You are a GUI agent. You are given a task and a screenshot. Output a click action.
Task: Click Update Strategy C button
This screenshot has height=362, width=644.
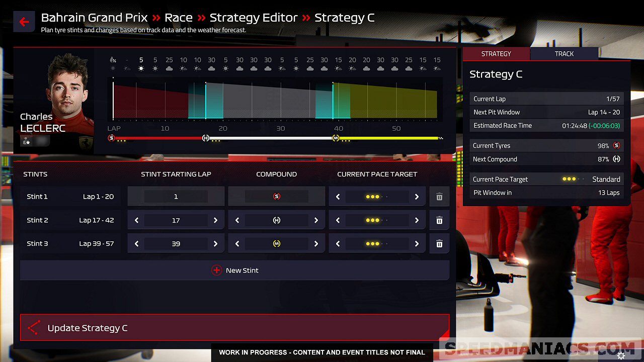[234, 328]
